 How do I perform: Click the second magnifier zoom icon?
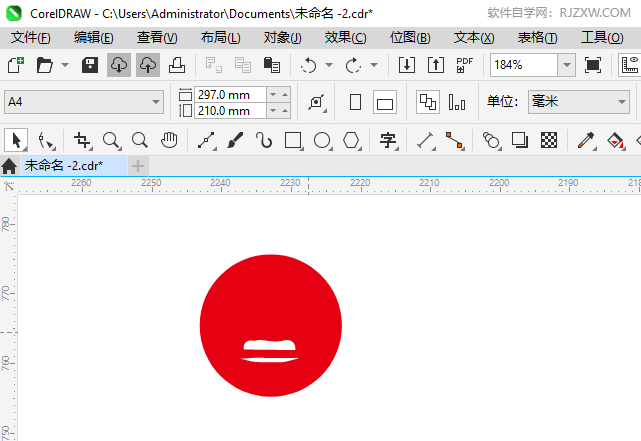click(140, 141)
